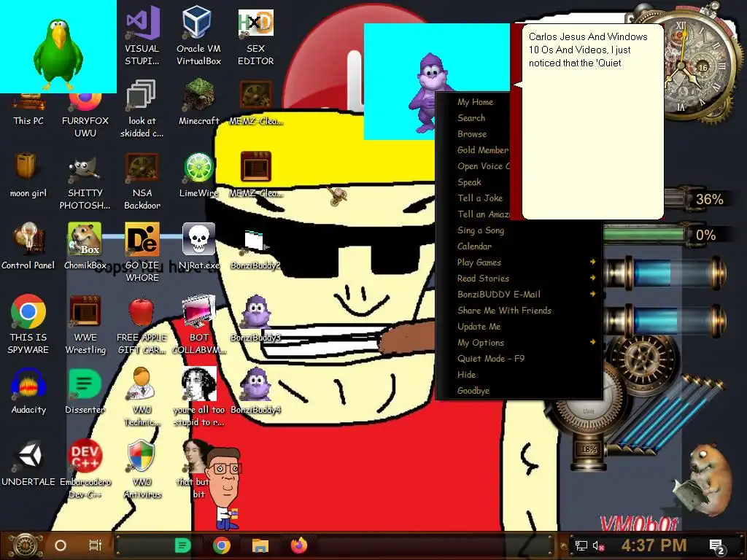Open the 'that but bit' desktop icon
This screenshot has width=747, height=560.
click(196, 469)
